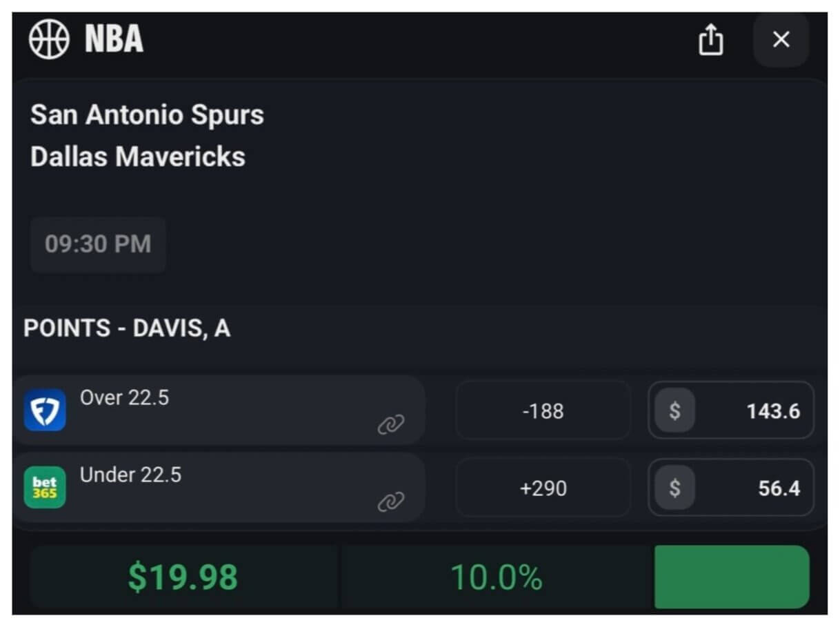Click the FanDuel sportsbook logo
Viewport: 840px width, 627px height.
[45, 410]
